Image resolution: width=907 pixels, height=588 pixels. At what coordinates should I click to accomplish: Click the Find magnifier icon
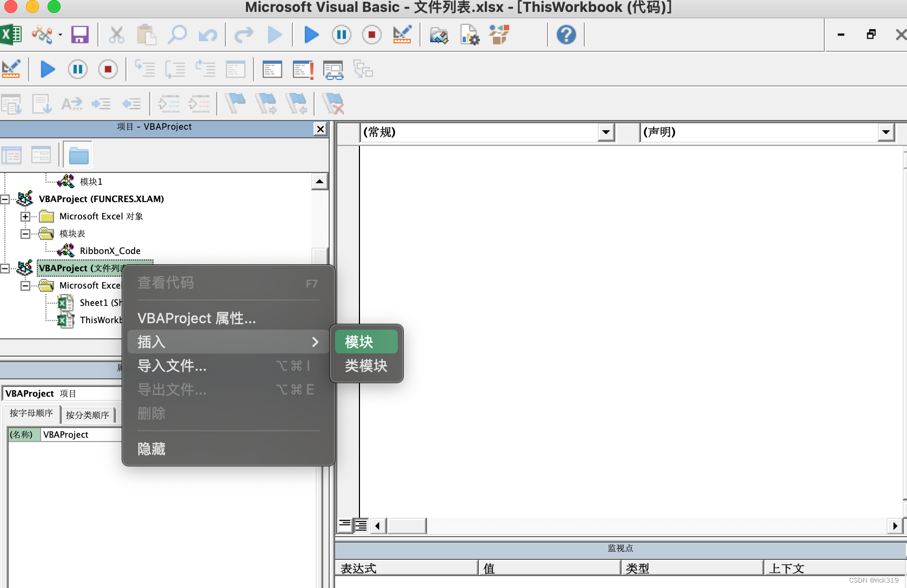177,35
